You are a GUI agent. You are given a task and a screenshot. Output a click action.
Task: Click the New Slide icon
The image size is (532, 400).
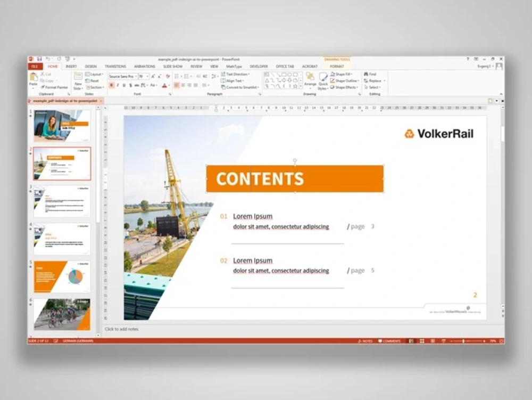pyautogui.click(x=78, y=77)
